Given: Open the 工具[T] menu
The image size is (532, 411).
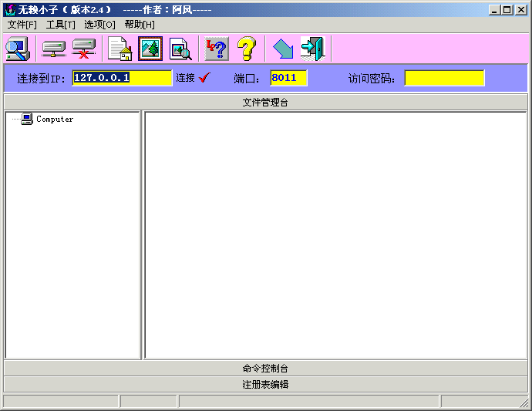Looking at the screenshot, I should click(x=61, y=24).
